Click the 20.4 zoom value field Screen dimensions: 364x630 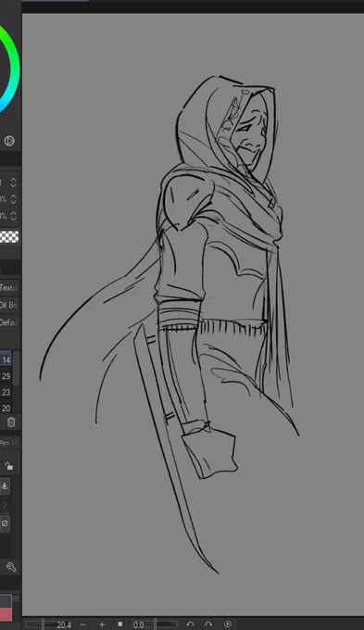64,624
